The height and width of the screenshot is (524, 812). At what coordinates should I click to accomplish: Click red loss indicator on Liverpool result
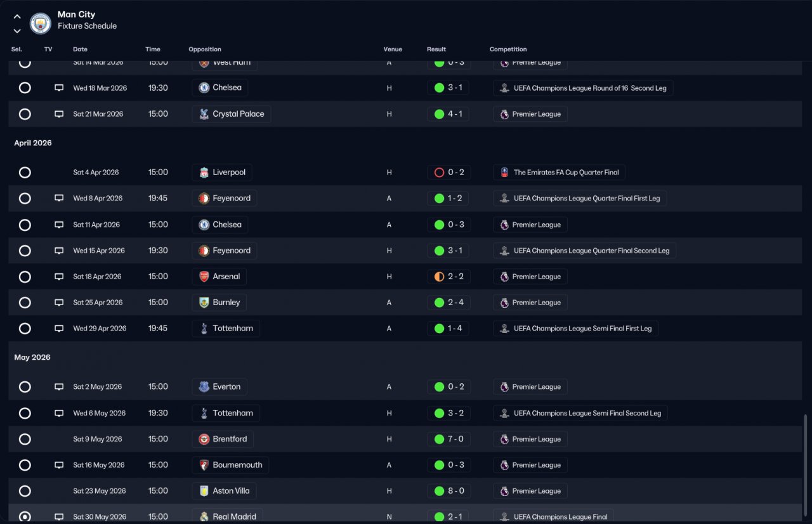pyautogui.click(x=439, y=173)
